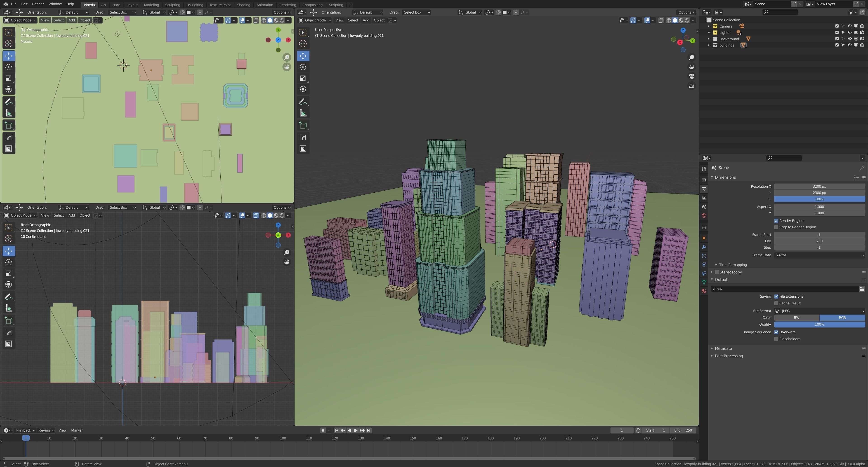Open Add menu in front viewport header
Viewport: 868px width, 467px height.
tap(71, 215)
